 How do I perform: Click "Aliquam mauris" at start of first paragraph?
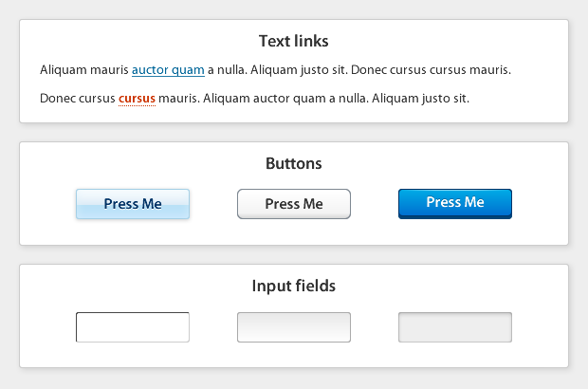pos(84,70)
